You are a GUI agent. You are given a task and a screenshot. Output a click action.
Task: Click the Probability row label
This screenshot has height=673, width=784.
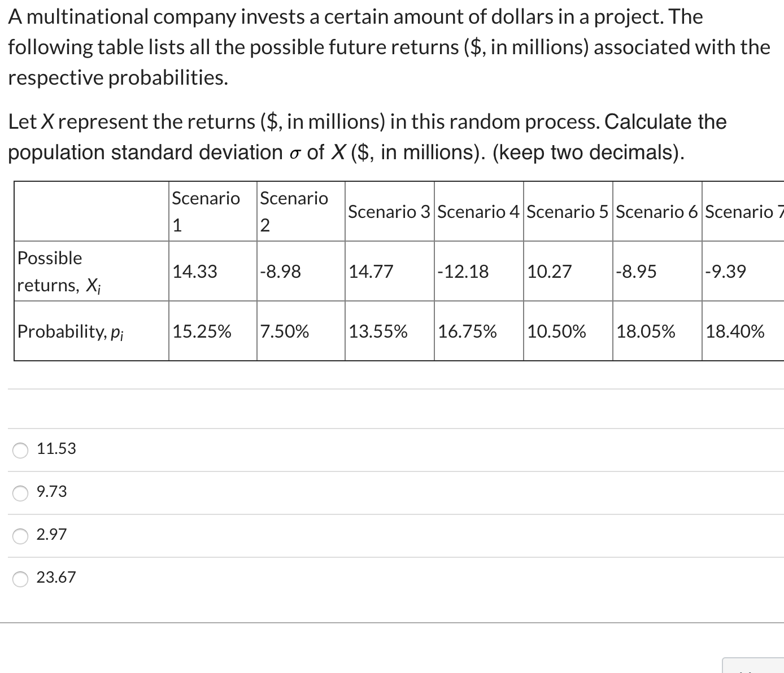point(71,331)
